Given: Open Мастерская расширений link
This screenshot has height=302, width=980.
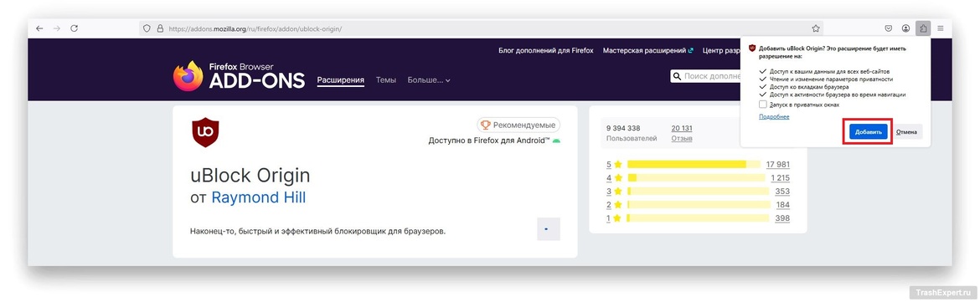Looking at the screenshot, I should point(648,50).
